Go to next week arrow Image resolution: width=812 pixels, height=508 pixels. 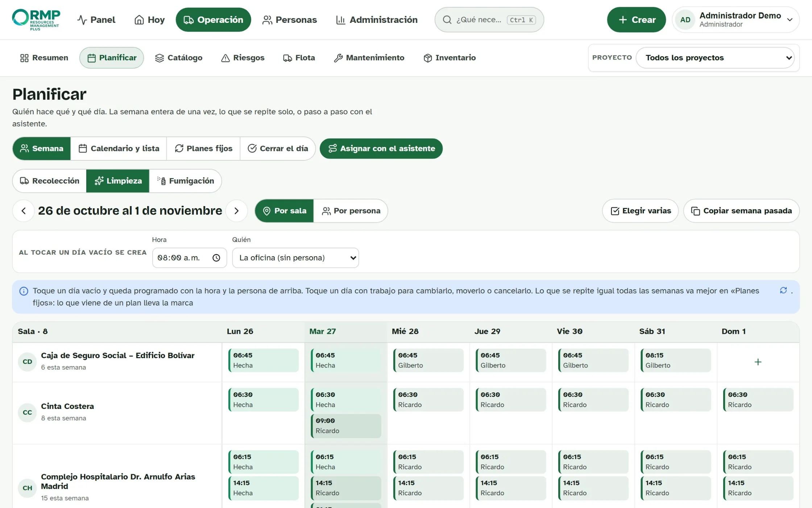click(236, 211)
